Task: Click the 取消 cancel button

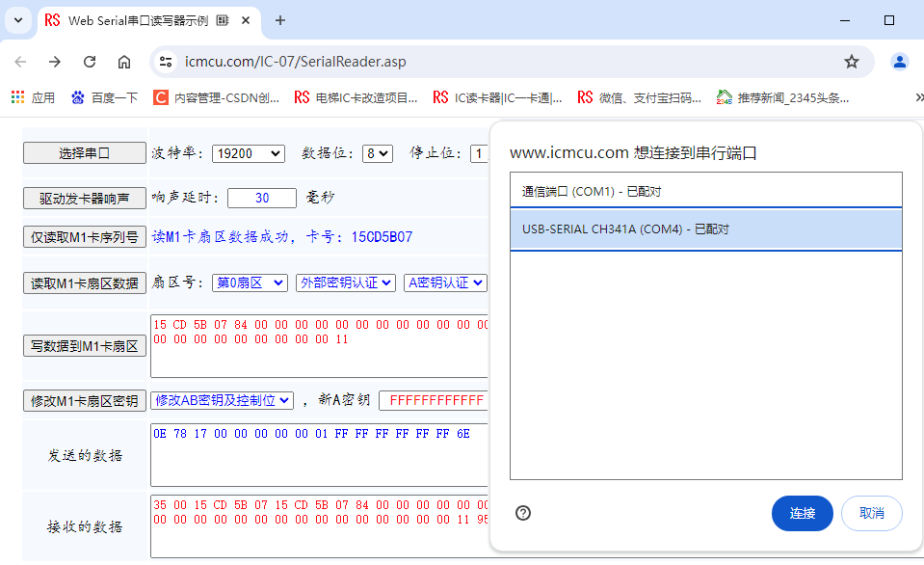Action: pos(871,513)
